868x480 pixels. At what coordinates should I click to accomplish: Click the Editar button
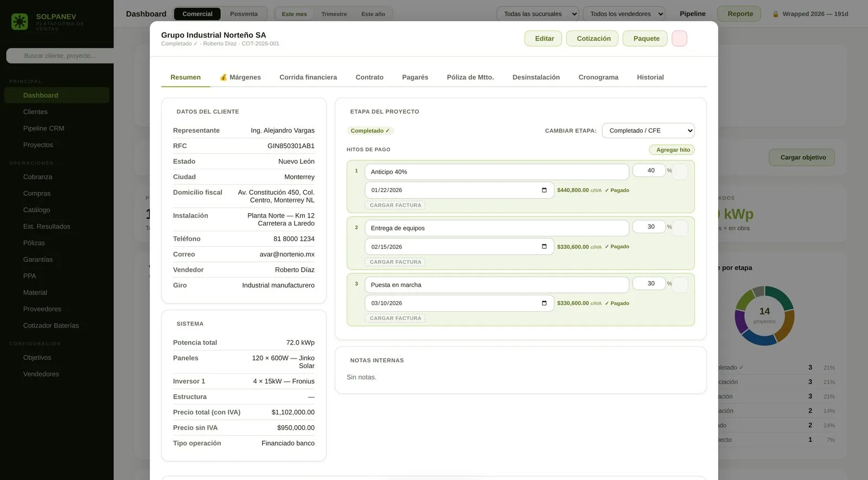coord(544,39)
